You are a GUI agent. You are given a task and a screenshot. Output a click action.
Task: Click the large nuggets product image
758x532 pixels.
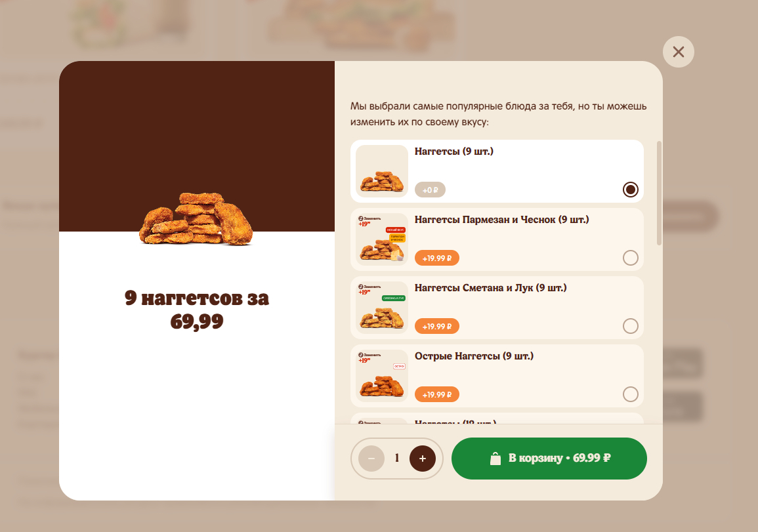[196, 219]
